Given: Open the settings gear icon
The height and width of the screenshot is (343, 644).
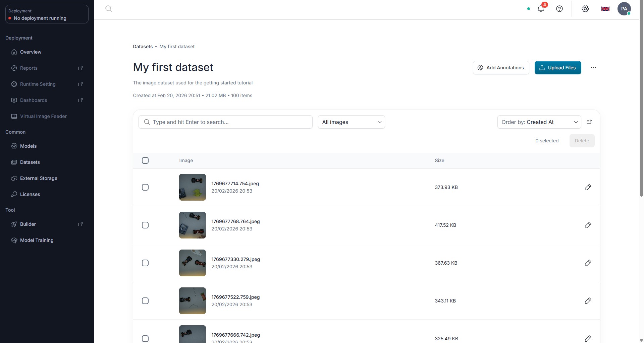Looking at the screenshot, I should click(x=585, y=9).
